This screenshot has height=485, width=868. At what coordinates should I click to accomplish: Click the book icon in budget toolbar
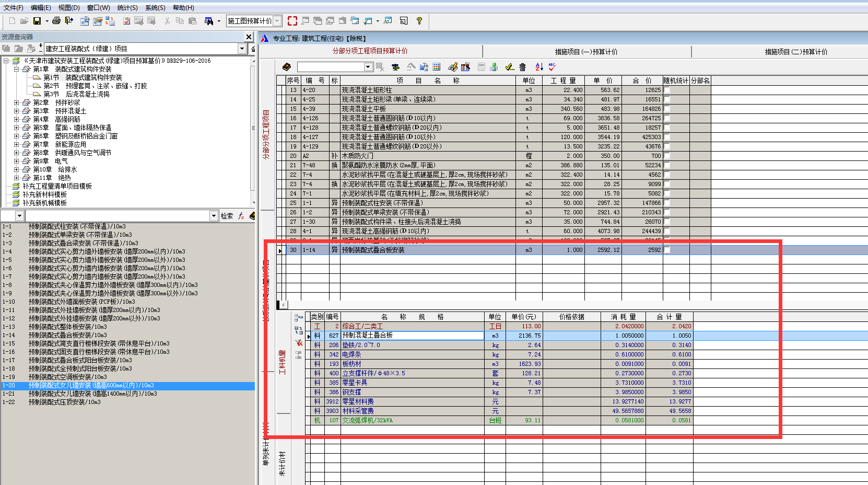(x=287, y=67)
